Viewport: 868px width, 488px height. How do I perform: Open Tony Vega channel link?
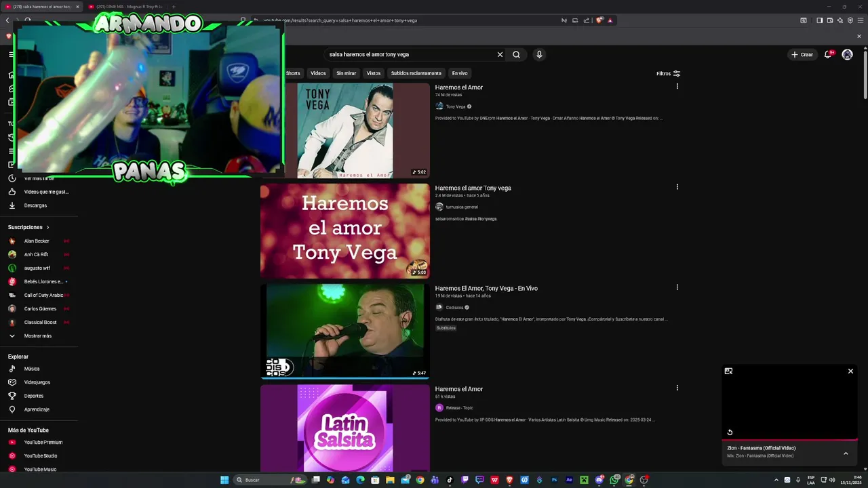(456, 106)
